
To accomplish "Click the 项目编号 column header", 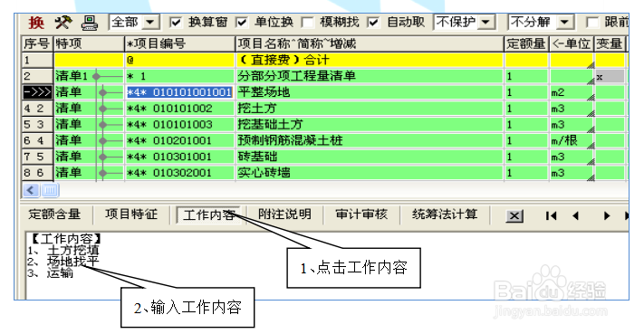I will [x=179, y=43].
